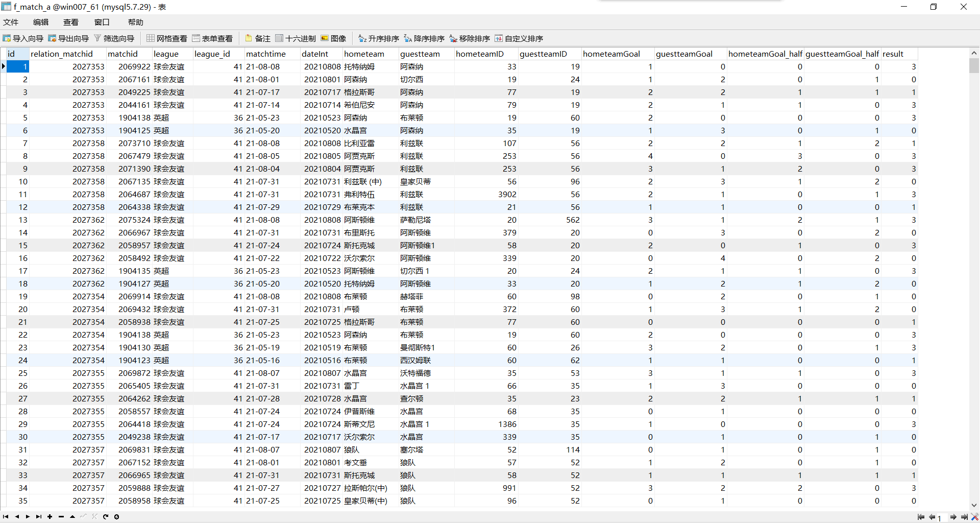Select matchid cell 2067161
Viewport: 980px width, 523px height.
point(129,79)
